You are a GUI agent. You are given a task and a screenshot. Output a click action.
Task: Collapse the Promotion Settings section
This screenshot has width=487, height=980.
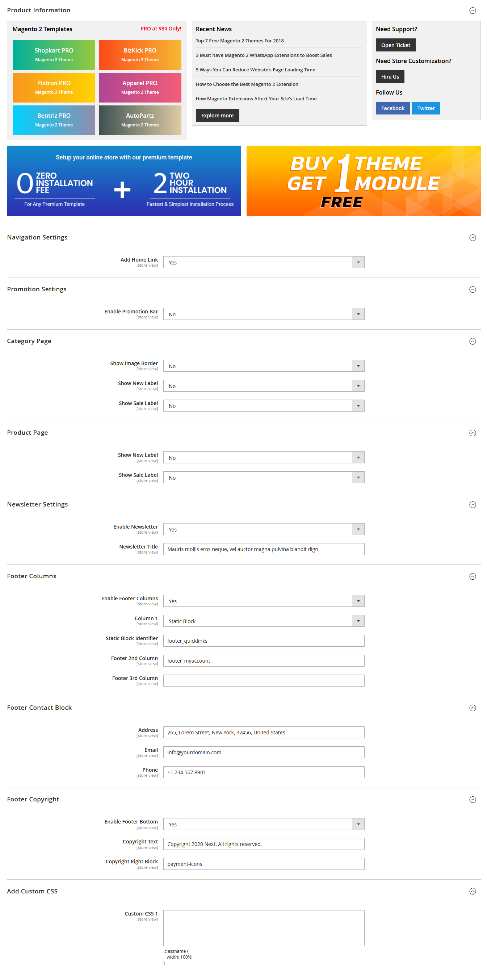coord(473,289)
